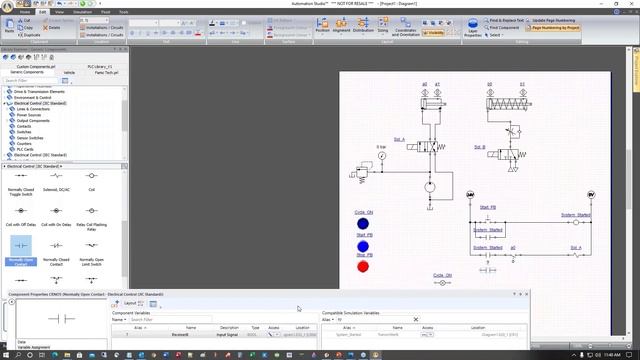The image size is (640, 360).
Task: Open the Position tool in the Layout group
Action: (322, 25)
